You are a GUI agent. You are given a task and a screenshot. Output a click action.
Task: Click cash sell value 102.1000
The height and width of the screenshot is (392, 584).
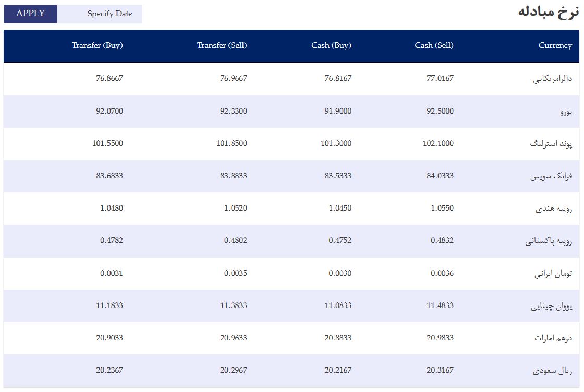439,143
